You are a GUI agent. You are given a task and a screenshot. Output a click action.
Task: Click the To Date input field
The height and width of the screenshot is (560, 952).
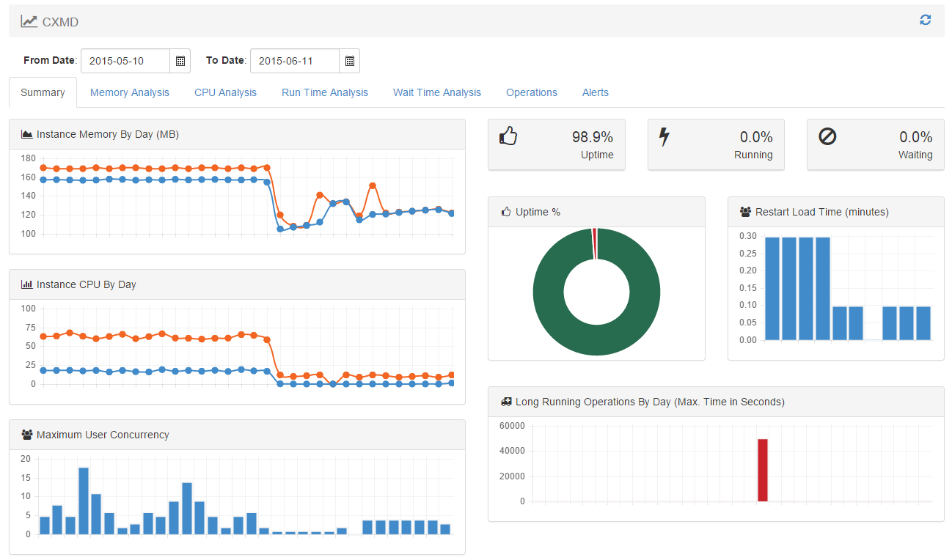pyautogui.click(x=295, y=61)
